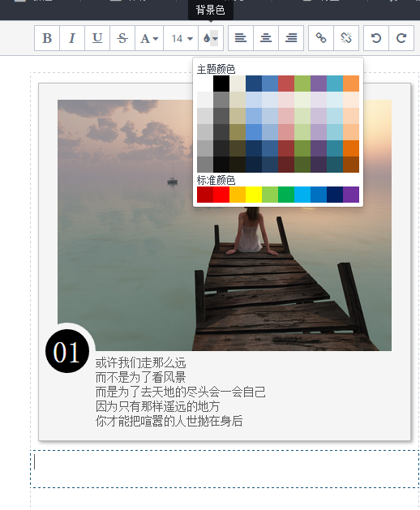Toggle strikethrough text formatting
Viewport: 420px width, 510px height.
pos(122,38)
